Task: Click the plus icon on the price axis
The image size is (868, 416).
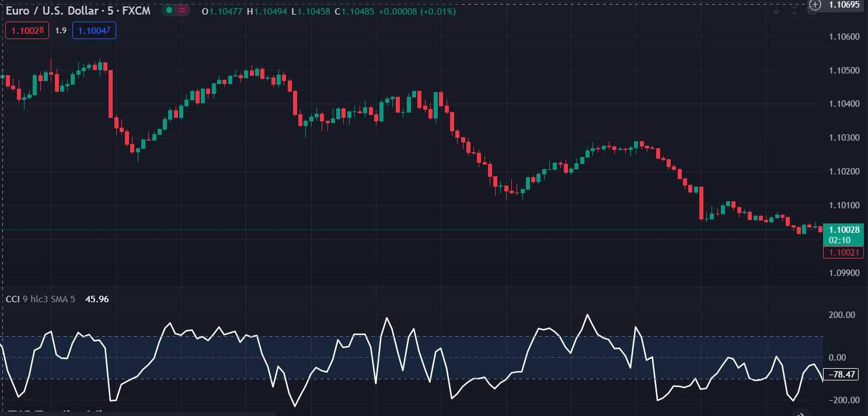Action: (x=815, y=5)
